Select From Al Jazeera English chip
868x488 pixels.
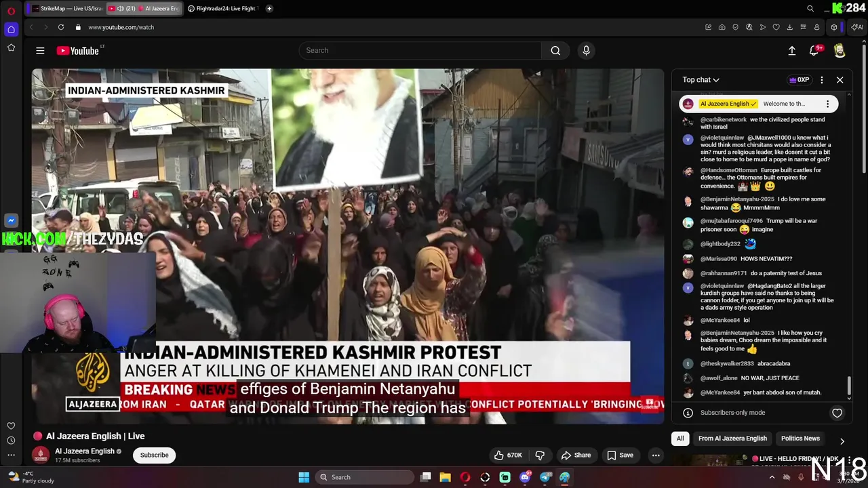point(732,439)
